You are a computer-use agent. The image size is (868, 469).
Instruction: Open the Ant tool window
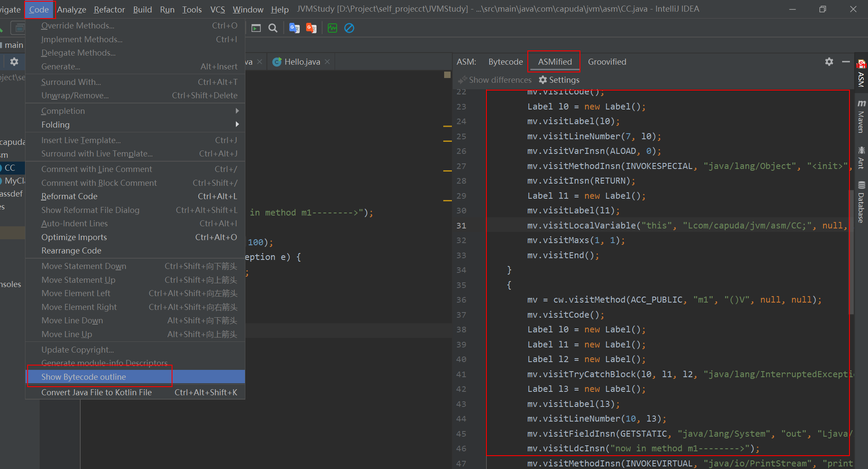pyautogui.click(x=861, y=157)
